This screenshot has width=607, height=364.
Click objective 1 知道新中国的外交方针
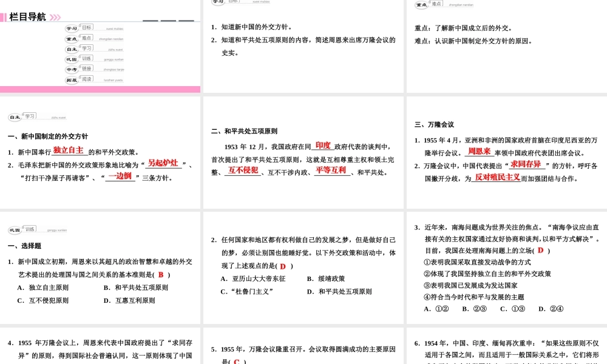(251, 27)
